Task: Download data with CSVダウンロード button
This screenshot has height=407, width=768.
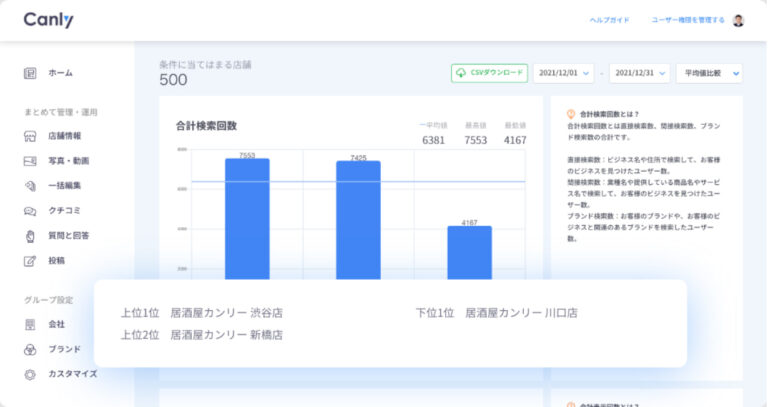Action: (x=489, y=73)
